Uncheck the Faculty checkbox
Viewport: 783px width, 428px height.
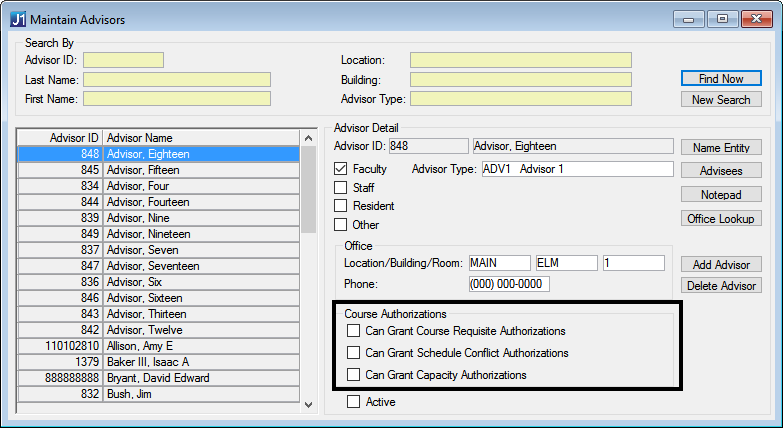(x=341, y=169)
